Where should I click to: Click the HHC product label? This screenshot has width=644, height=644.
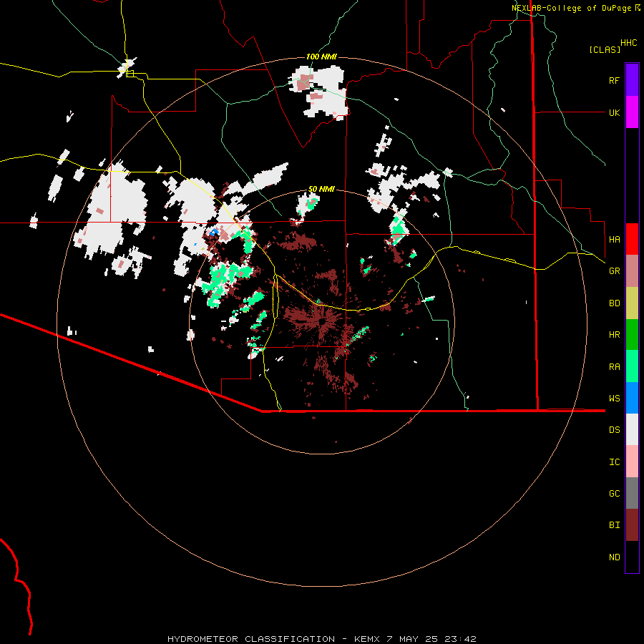pyautogui.click(x=629, y=43)
